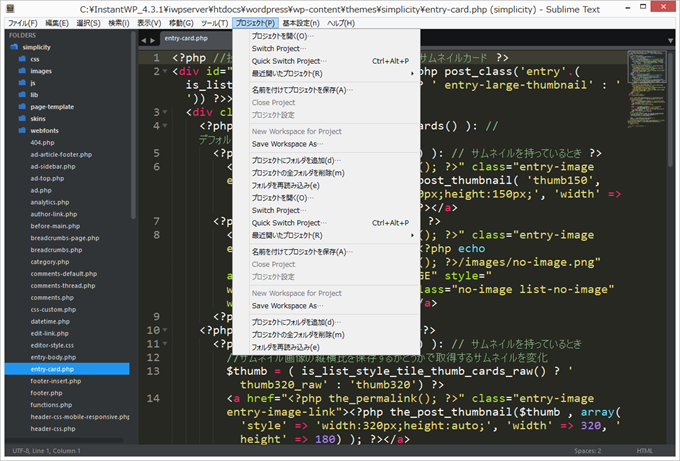Open ad-article-footer.php in sidebar
The height and width of the screenshot is (461, 680).
coord(61,154)
